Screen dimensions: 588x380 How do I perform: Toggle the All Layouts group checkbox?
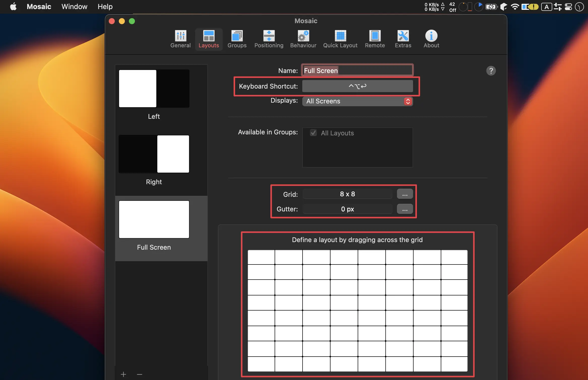tap(313, 133)
